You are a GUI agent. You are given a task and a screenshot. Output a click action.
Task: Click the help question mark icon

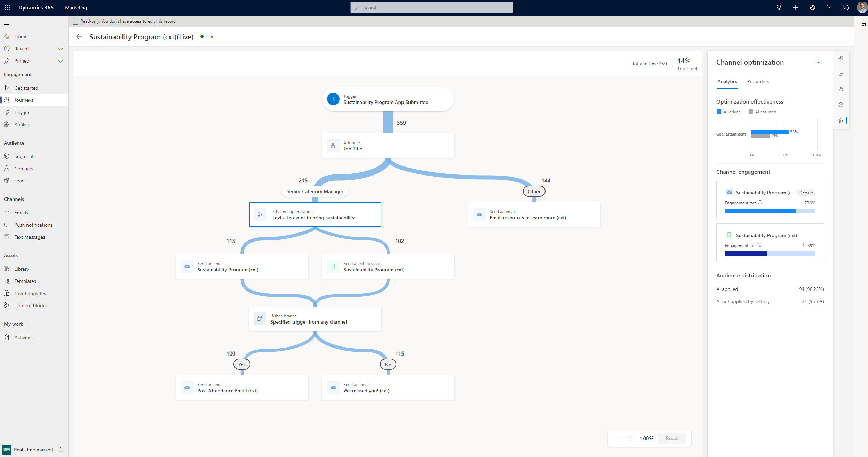829,7
